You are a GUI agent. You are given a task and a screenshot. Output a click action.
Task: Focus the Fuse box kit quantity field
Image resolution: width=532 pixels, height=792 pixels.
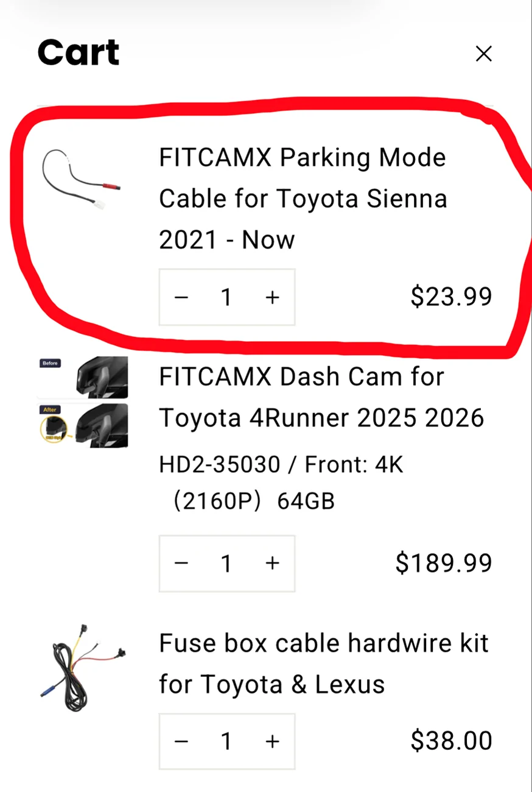tap(226, 741)
